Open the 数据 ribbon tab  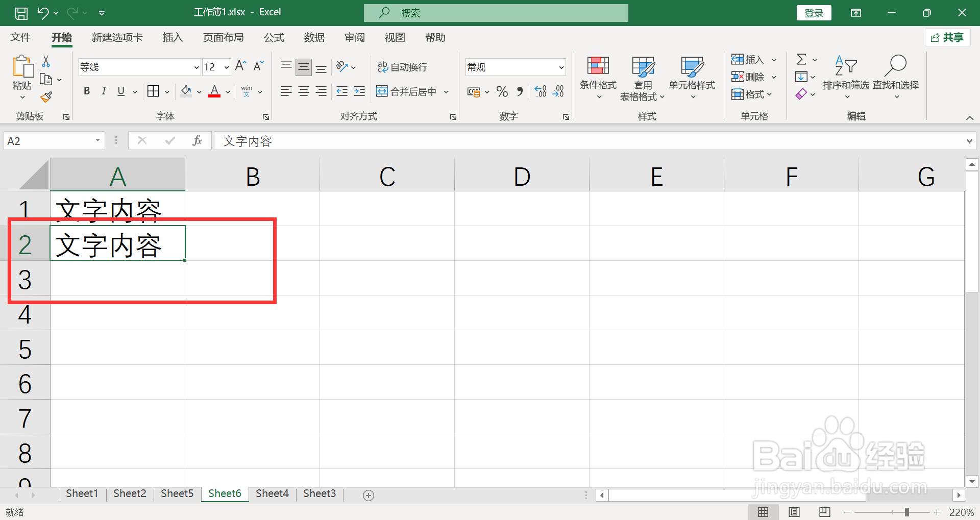pyautogui.click(x=314, y=37)
